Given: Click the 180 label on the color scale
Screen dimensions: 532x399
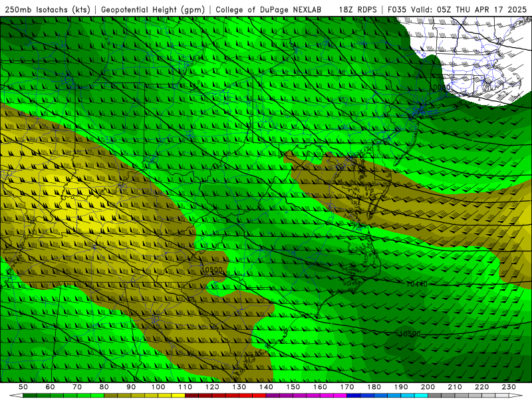Looking at the screenshot, I should (x=374, y=387).
